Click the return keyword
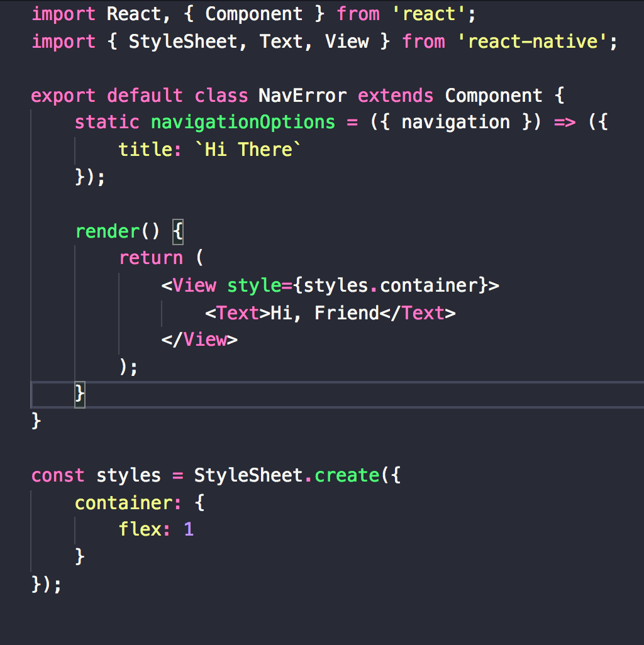The width and height of the screenshot is (644, 645). [x=150, y=258]
